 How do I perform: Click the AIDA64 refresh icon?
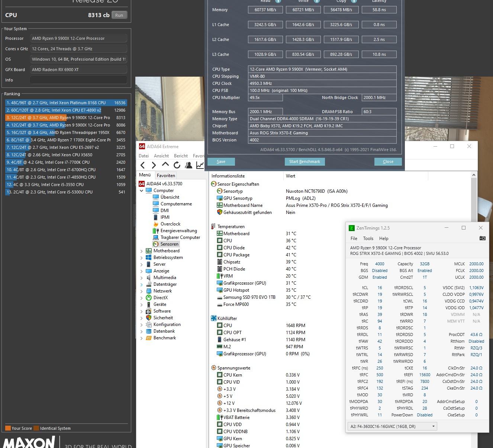(177, 165)
